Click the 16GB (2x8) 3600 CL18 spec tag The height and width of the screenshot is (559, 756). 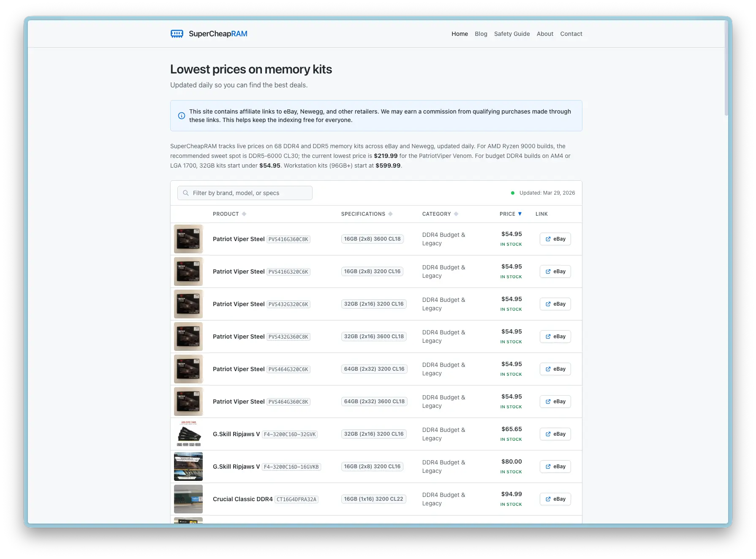coord(373,239)
